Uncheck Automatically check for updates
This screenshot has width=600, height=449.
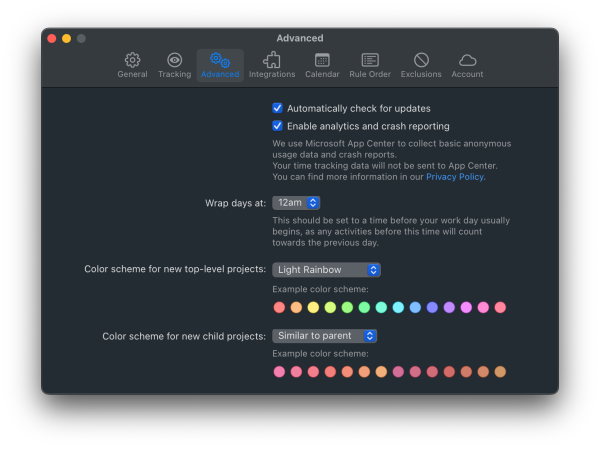(x=278, y=108)
